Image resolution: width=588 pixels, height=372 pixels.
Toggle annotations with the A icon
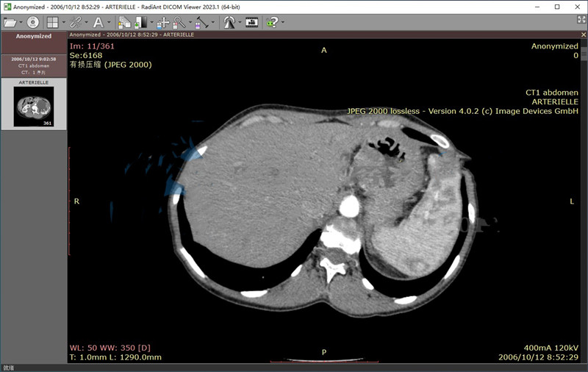click(x=98, y=23)
